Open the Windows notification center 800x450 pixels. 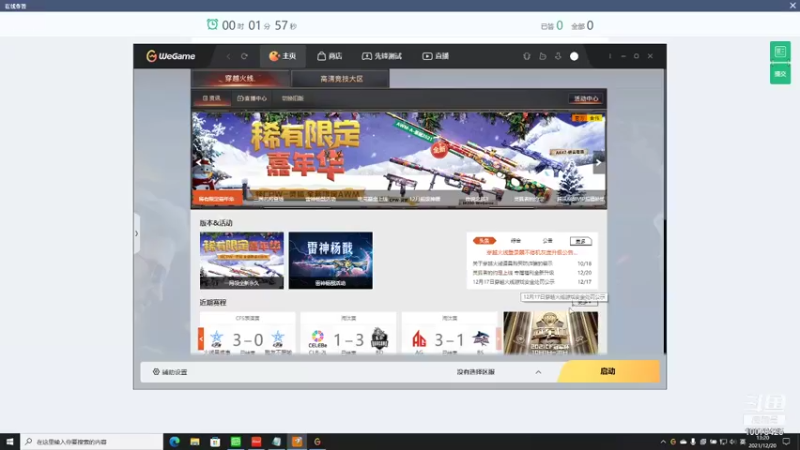coord(787,442)
